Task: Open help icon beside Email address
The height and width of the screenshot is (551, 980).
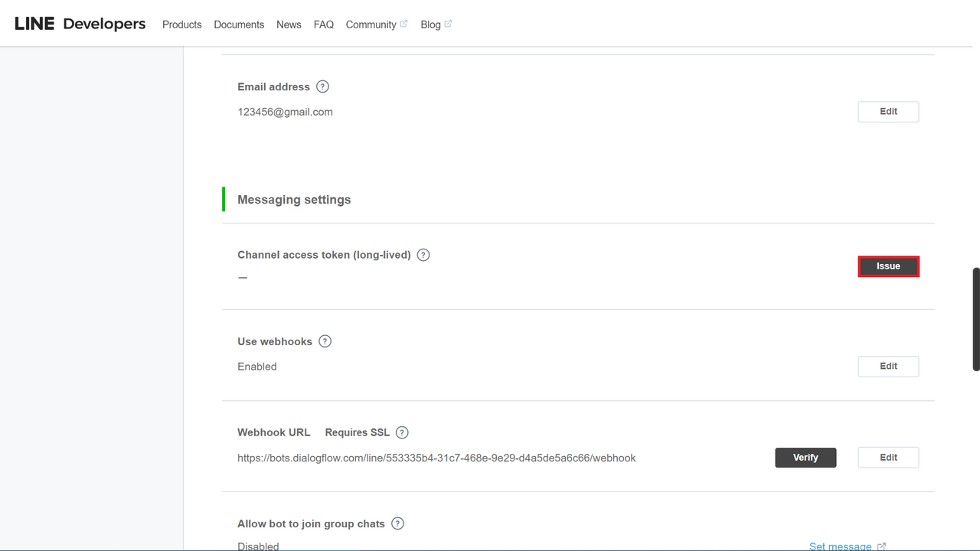Action: tap(322, 86)
